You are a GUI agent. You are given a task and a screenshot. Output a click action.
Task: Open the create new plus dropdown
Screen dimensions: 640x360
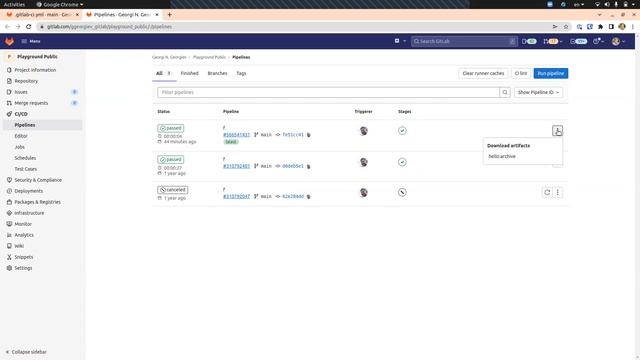coord(400,41)
